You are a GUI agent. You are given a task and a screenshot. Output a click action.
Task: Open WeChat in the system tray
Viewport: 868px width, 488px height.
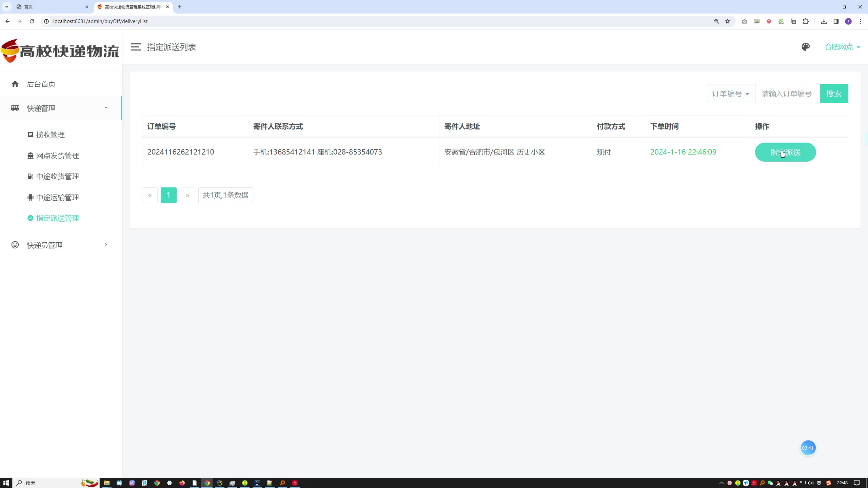pos(770,483)
